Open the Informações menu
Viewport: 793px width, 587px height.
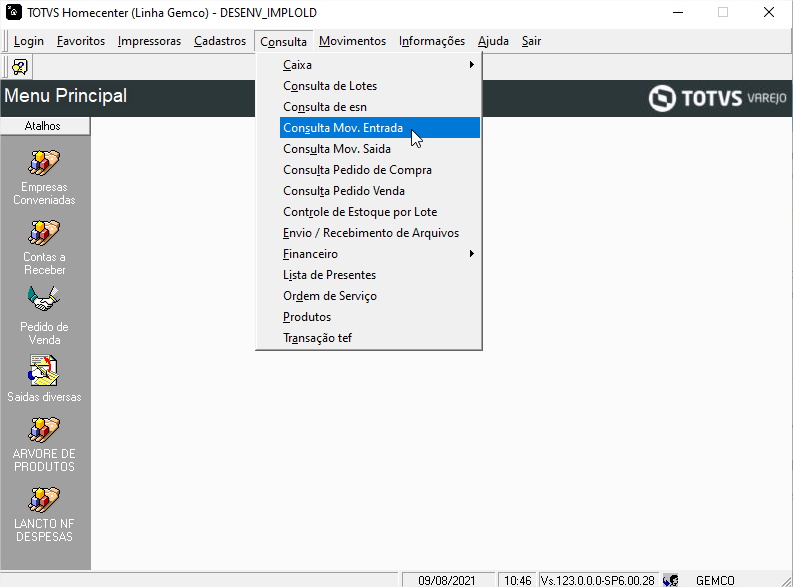[432, 41]
